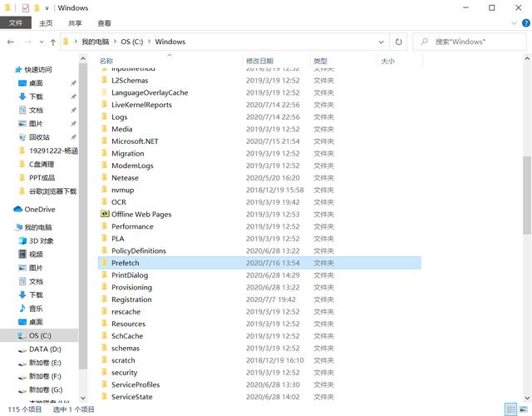
Task: Expand the ribbon with the chevron
Action: (514, 23)
